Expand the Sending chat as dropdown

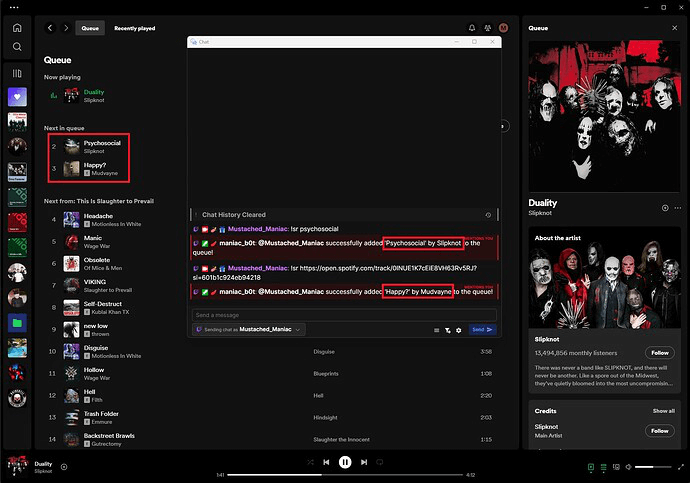click(249, 329)
